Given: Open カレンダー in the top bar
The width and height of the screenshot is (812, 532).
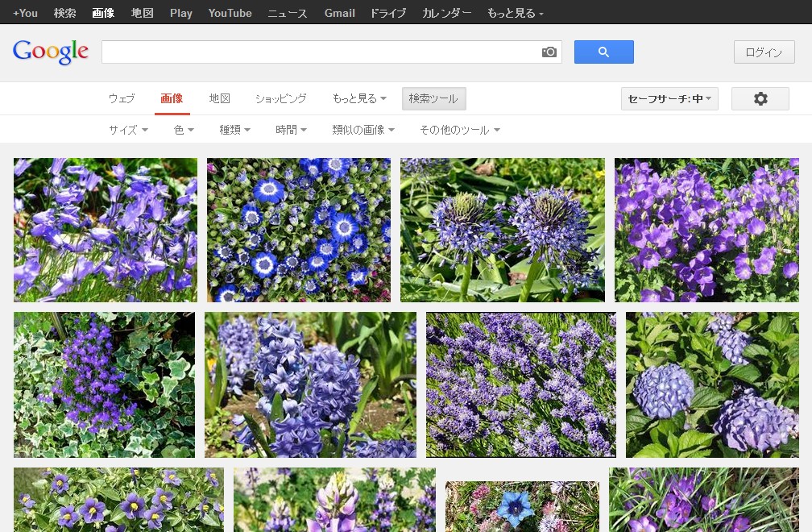Looking at the screenshot, I should click(x=446, y=13).
